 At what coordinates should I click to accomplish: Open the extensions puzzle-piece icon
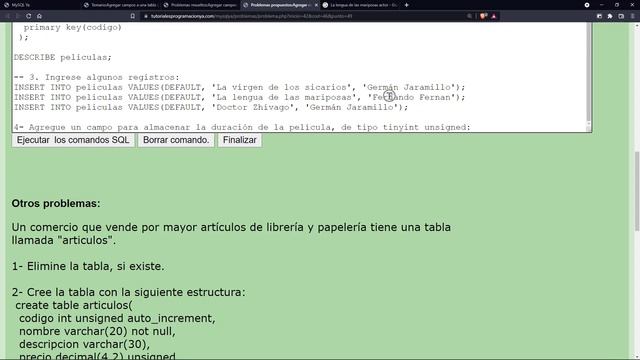[x=610, y=16]
